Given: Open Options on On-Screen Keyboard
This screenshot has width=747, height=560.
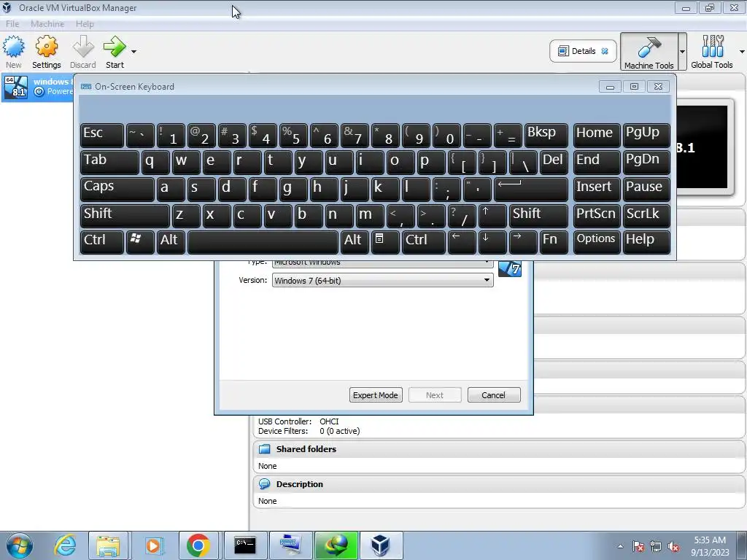Looking at the screenshot, I should click(x=597, y=242).
